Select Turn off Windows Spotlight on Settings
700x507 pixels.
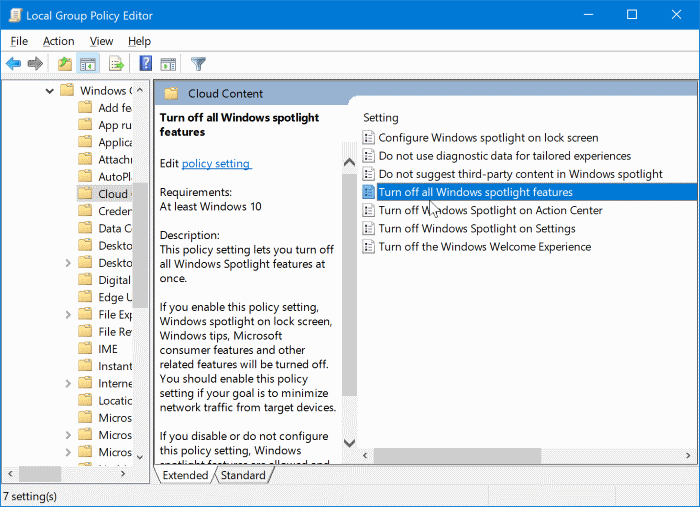pos(477,229)
